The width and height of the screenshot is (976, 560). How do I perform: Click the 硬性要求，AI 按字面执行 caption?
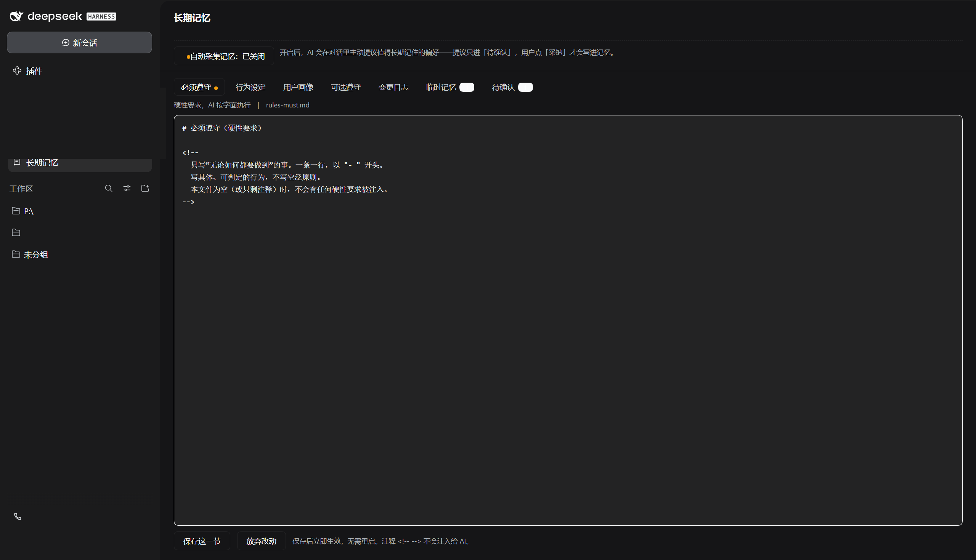(212, 105)
